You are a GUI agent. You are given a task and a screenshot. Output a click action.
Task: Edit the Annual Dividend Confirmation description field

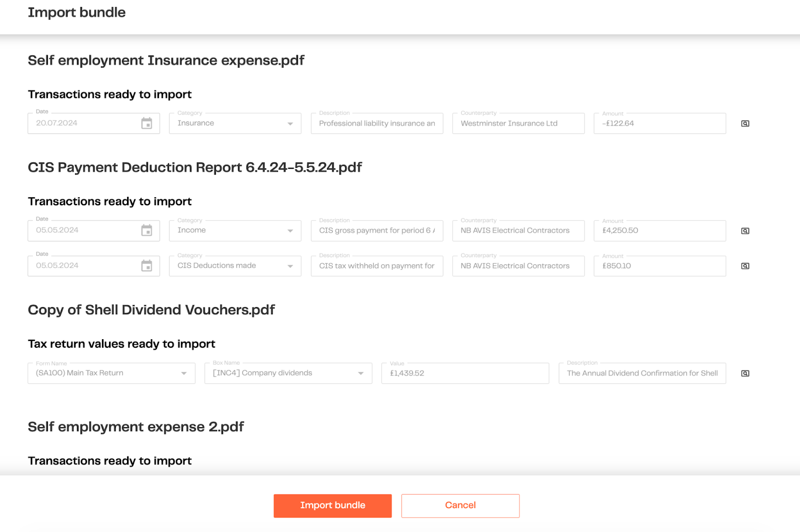click(x=641, y=373)
